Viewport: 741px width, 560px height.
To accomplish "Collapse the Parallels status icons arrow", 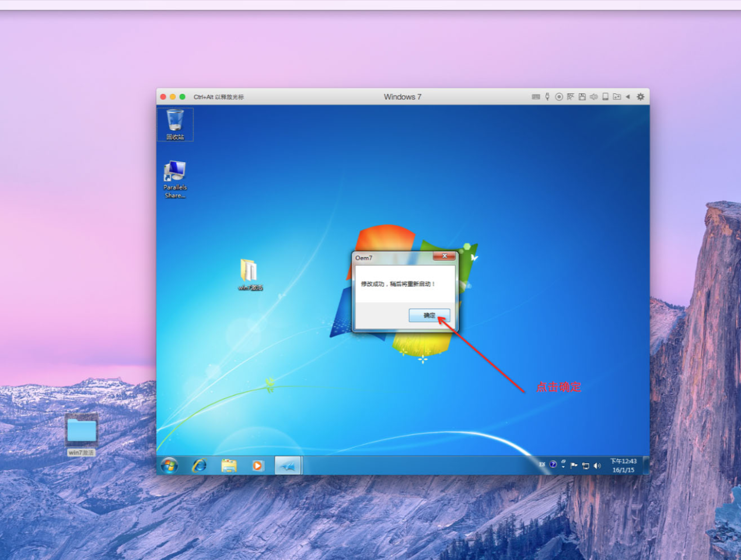I will [x=628, y=97].
